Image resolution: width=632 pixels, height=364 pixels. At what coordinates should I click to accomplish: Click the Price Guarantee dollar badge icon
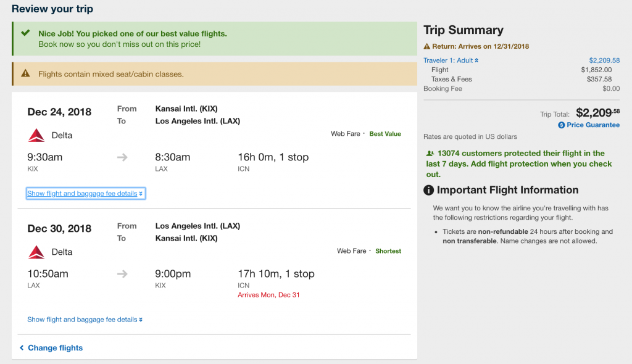(561, 125)
